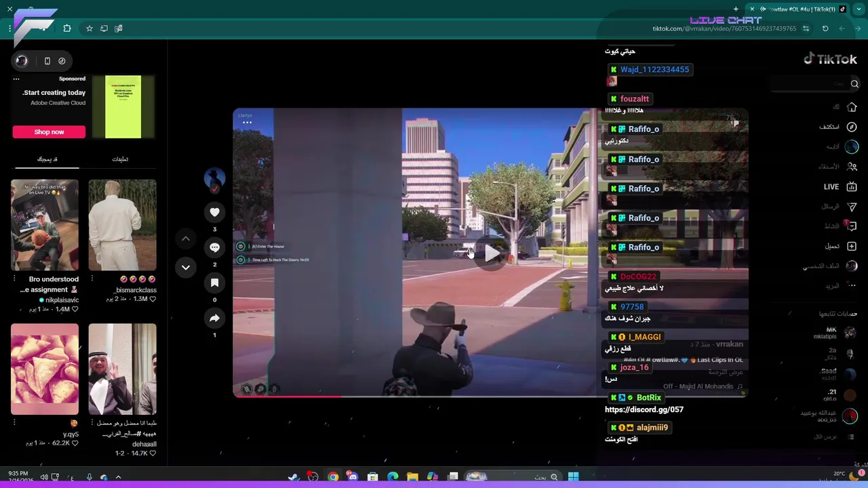Open the dehaaall video thumbnail
Screen dimensions: 868x488
pyautogui.click(x=122, y=369)
